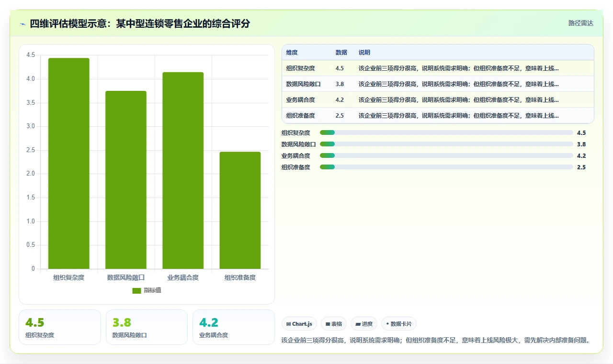
Task: Select the 业务耦合度 table row cell
Action: point(300,100)
